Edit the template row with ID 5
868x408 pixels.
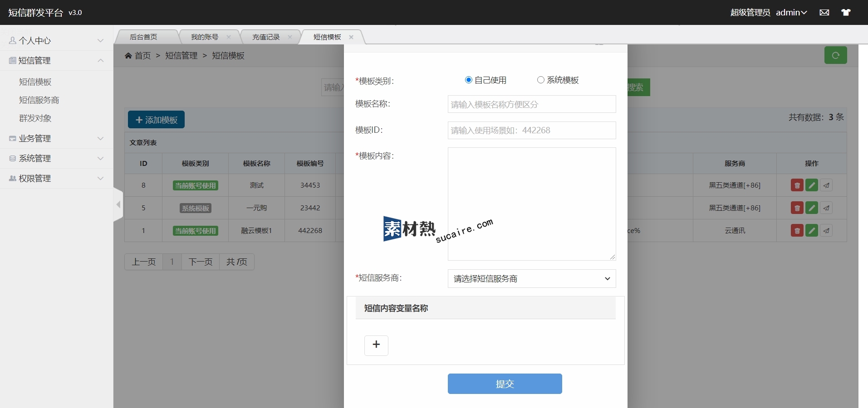(x=812, y=208)
